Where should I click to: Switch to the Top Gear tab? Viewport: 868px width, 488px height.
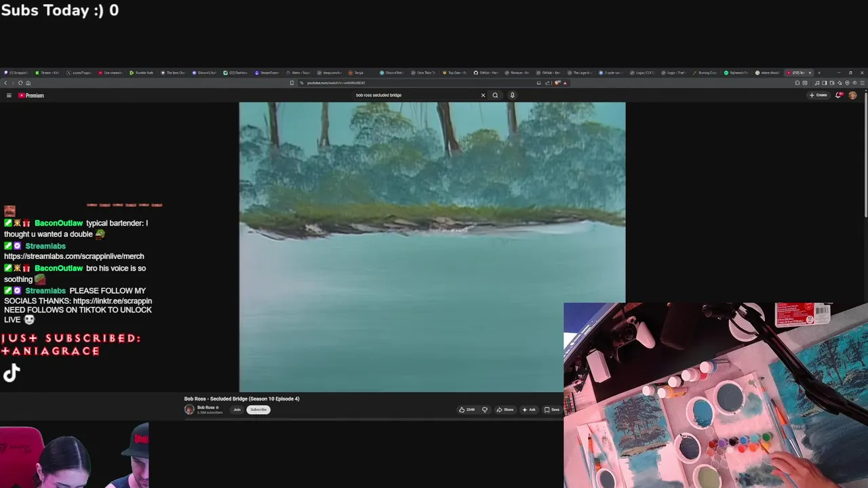point(454,73)
